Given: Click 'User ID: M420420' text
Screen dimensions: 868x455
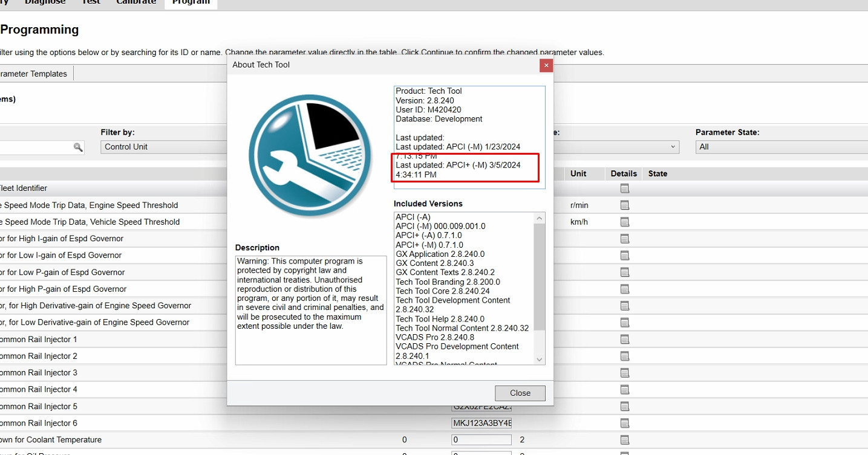Looking at the screenshot, I should point(428,110).
